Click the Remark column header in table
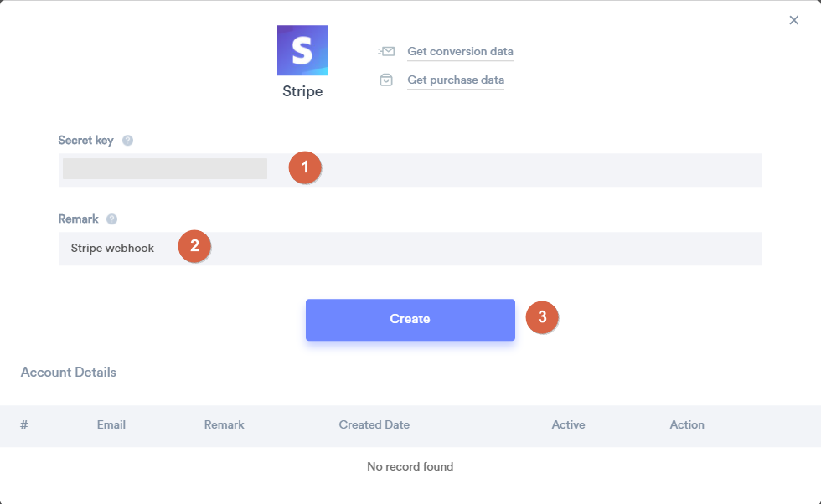821x504 pixels. [225, 424]
